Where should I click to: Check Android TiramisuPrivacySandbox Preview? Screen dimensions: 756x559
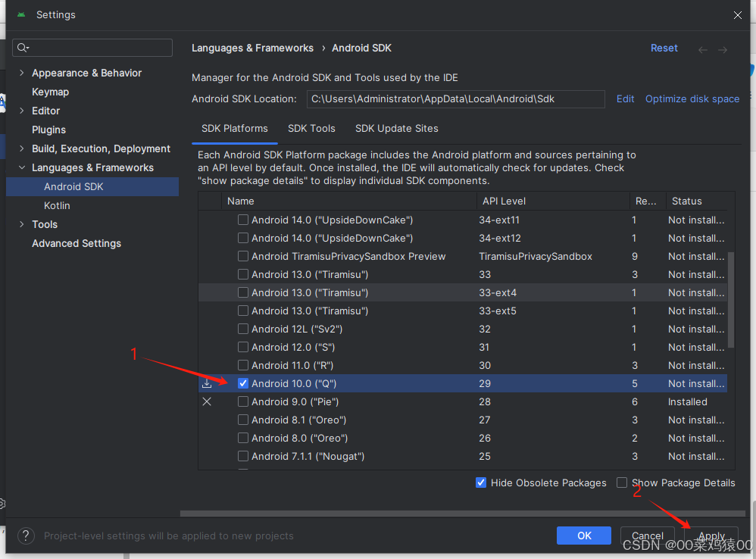point(243,256)
